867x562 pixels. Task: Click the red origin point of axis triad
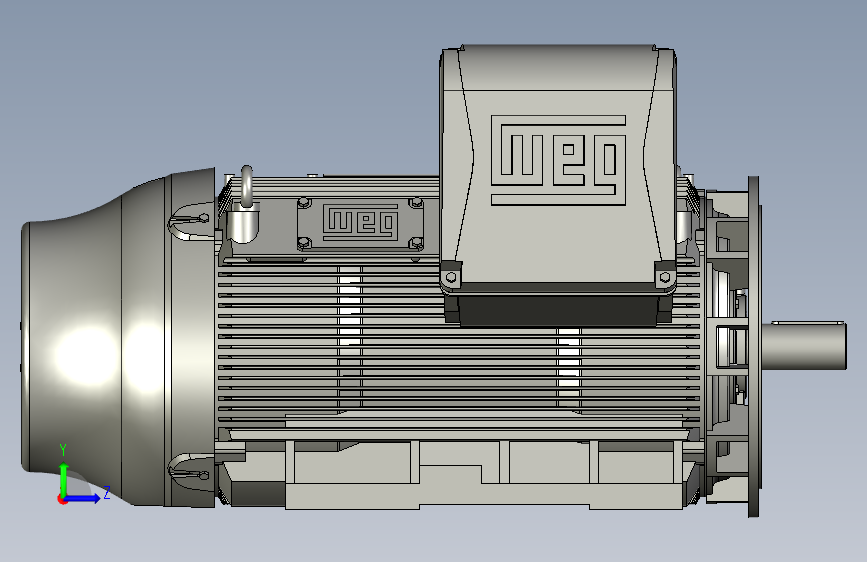click(61, 499)
